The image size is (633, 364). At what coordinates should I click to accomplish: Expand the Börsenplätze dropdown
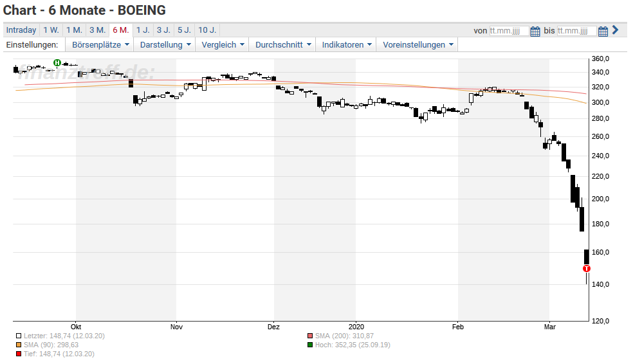click(x=100, y=45)
